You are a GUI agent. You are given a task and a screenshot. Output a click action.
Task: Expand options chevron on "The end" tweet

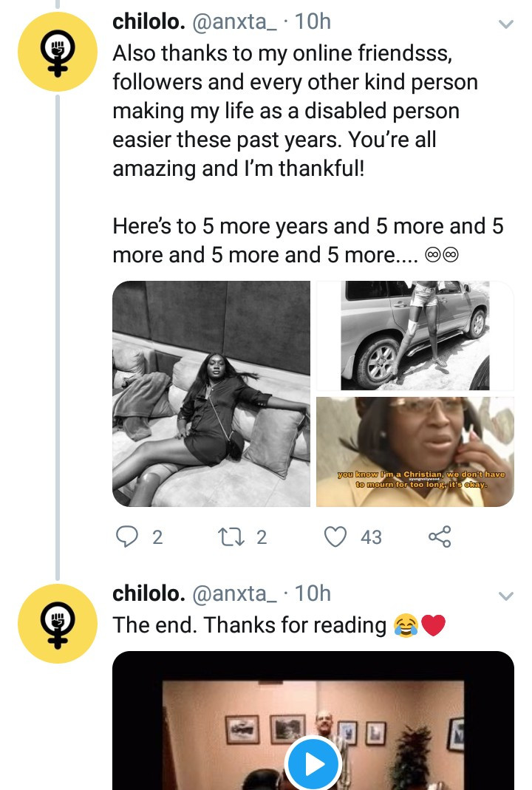[x=505, y=596]
